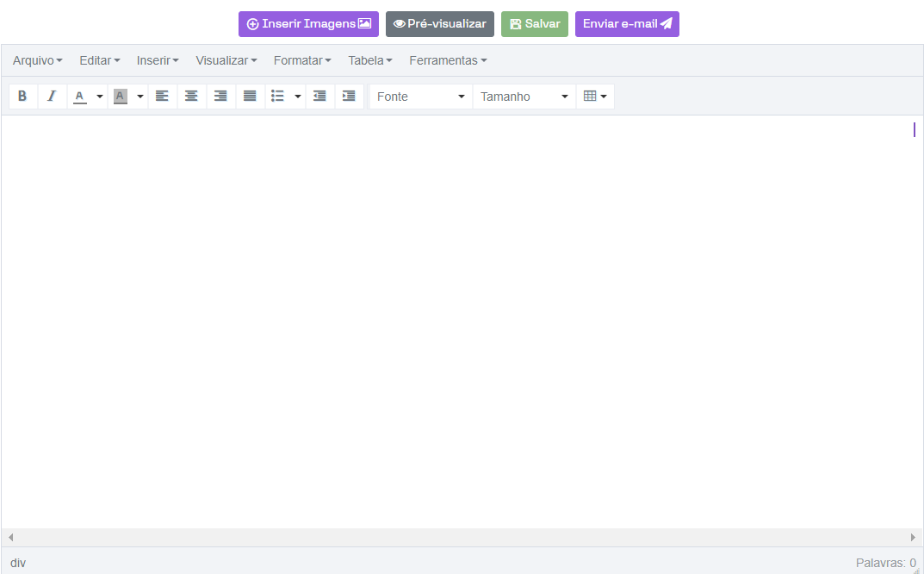This screenshot has width=924, height=574.
Task: Click the horizontal scrollbar right arrow
Action: click(913, 537)
